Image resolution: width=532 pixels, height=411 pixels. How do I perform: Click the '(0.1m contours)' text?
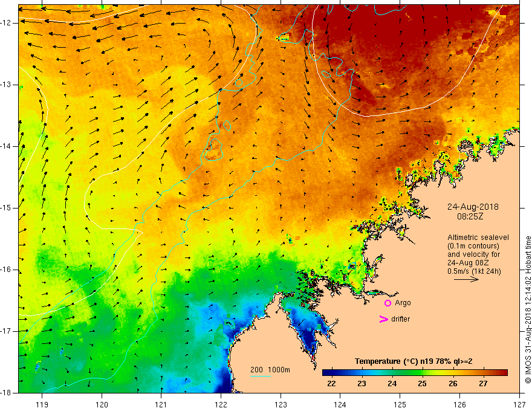click(473, 246)
